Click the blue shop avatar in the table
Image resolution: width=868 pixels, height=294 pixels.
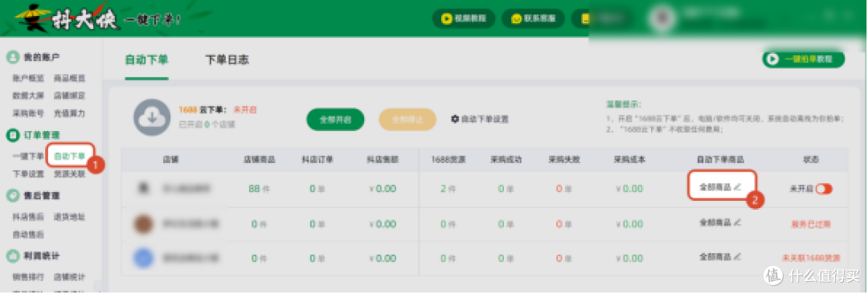(143, 258)
